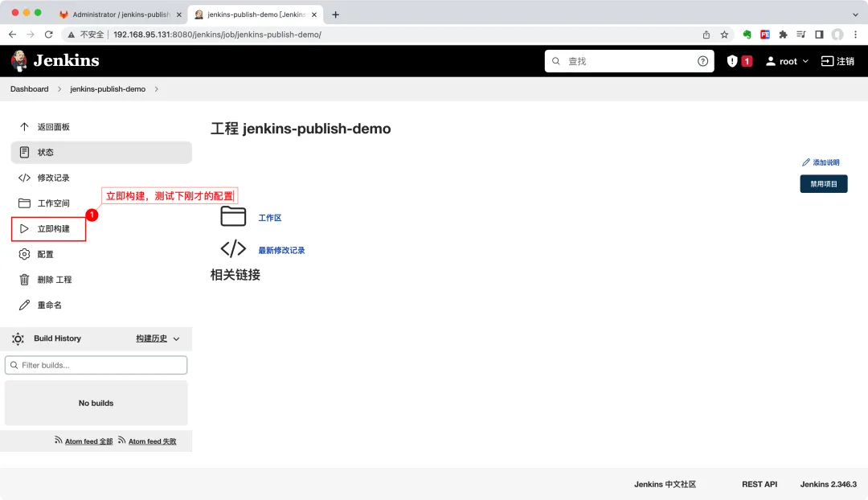
Task: Click the share icon in address bar
Action: pos(706,35)
